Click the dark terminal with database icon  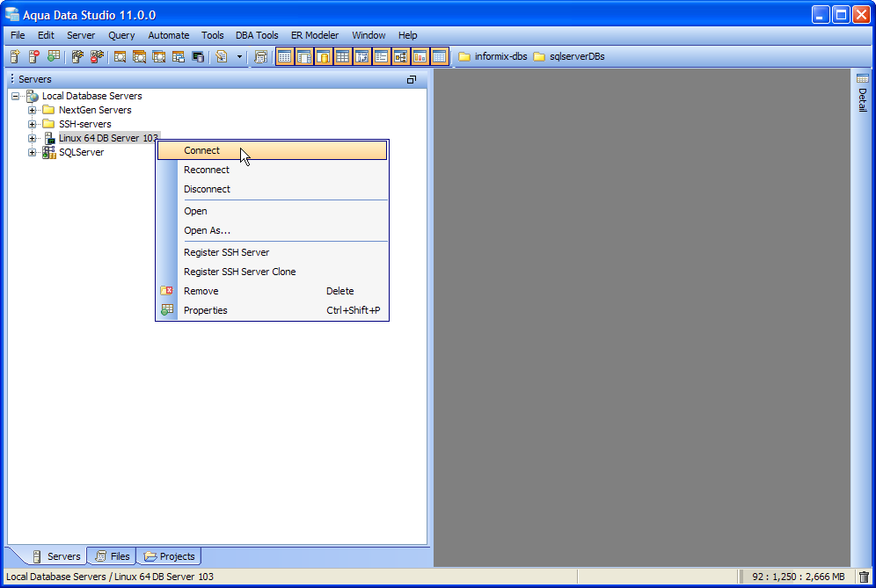pos(198,56)
